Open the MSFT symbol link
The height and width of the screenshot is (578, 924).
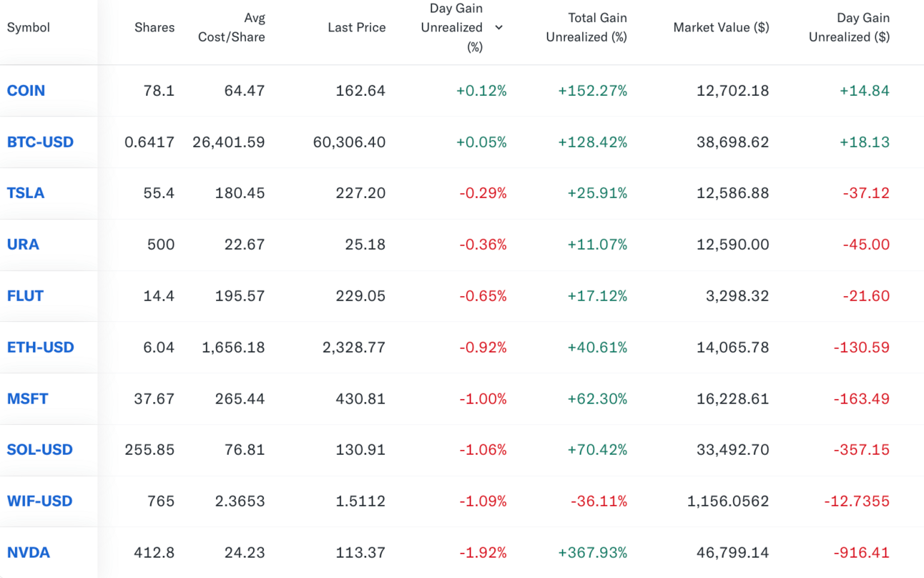click(27, 398)
